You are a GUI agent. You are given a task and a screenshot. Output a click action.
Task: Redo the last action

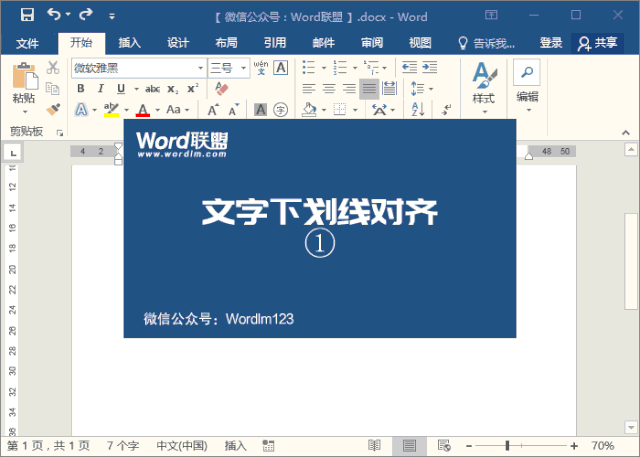click(86, 15)
